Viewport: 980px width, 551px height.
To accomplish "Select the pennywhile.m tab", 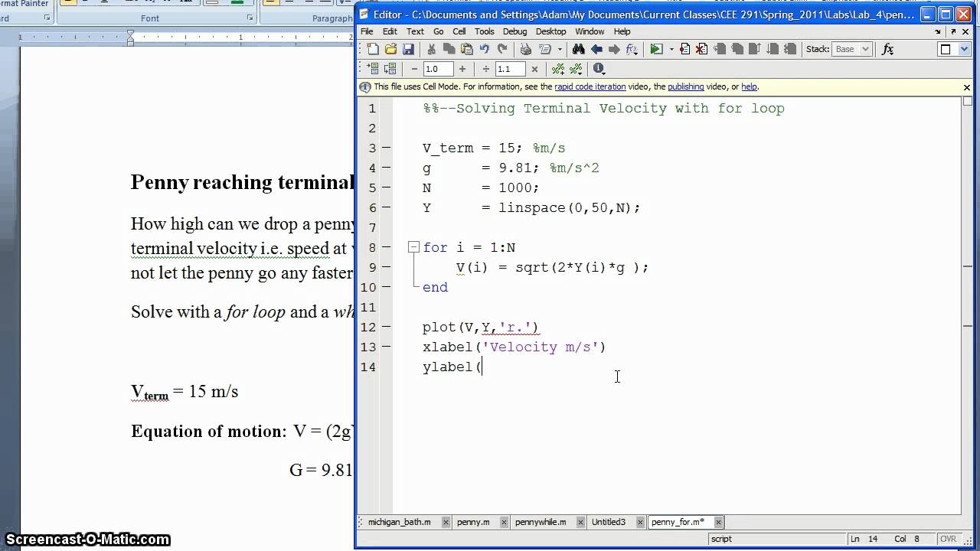I will pyautogui.click(x=541, y=522).
